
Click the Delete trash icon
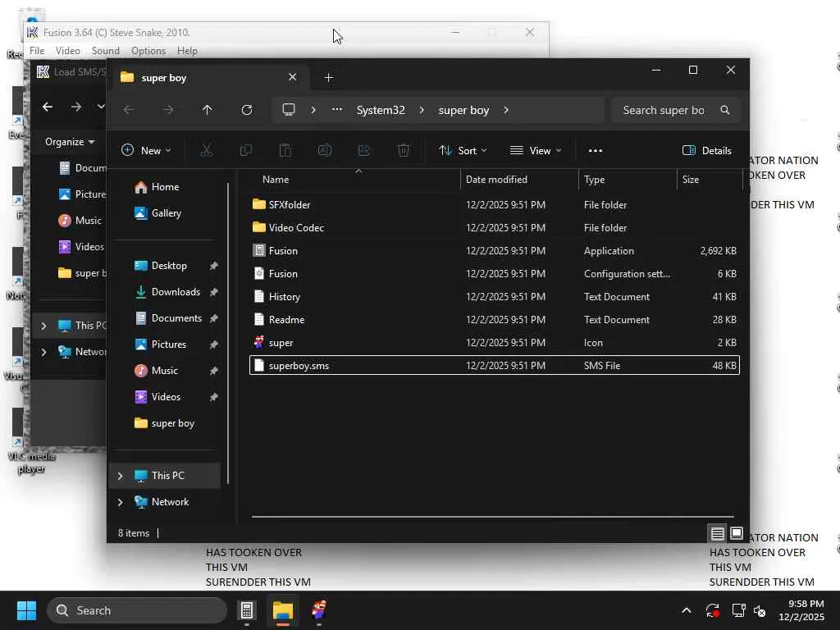coord(404,151)
